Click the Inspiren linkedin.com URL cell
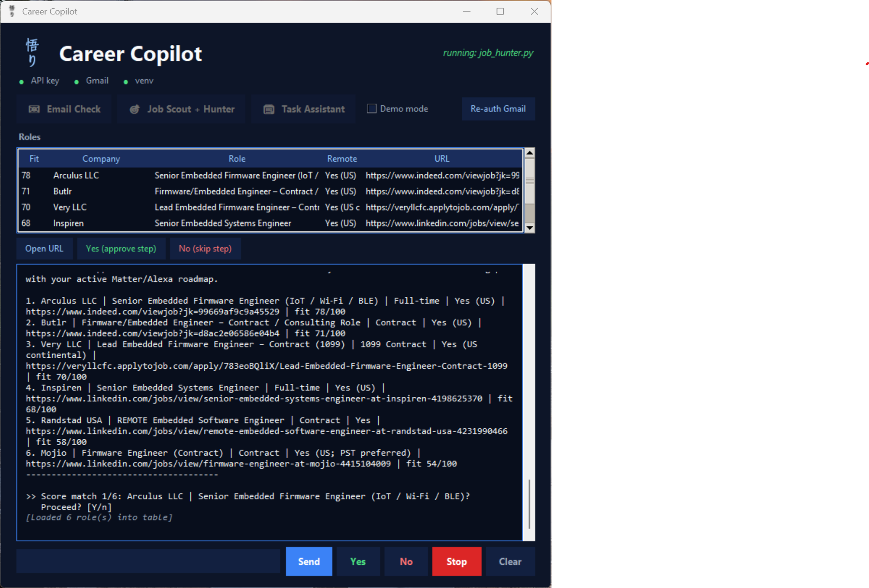This screenshot has height=588, width=869. point(442,223)
